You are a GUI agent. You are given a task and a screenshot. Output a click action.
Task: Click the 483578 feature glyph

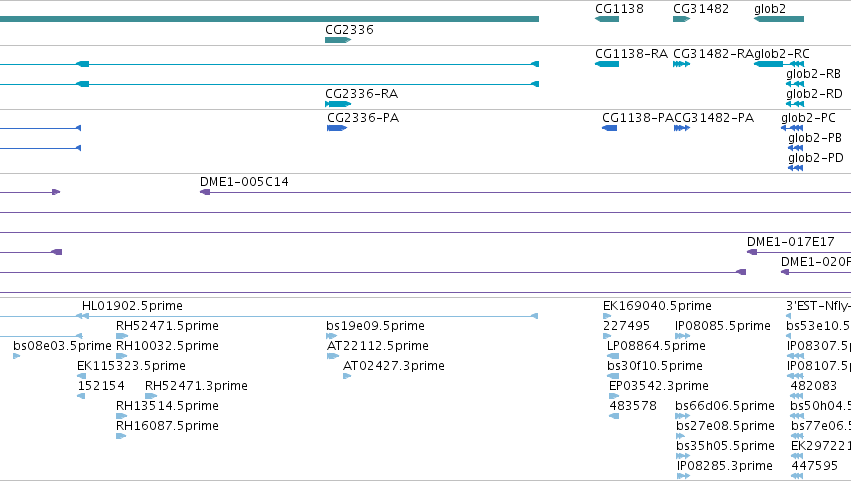[614, 416]
